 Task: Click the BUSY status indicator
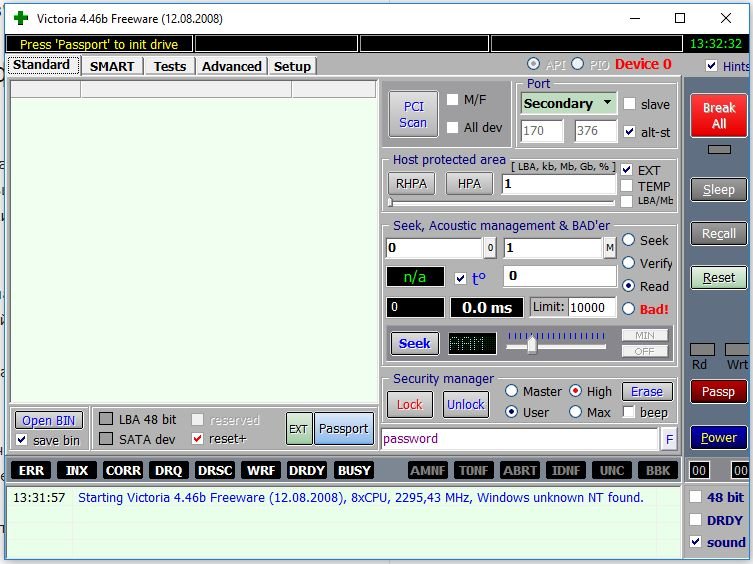(354, 470)
